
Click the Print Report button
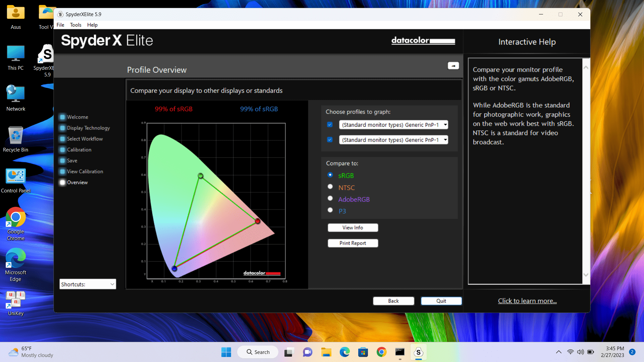point(353,243)
